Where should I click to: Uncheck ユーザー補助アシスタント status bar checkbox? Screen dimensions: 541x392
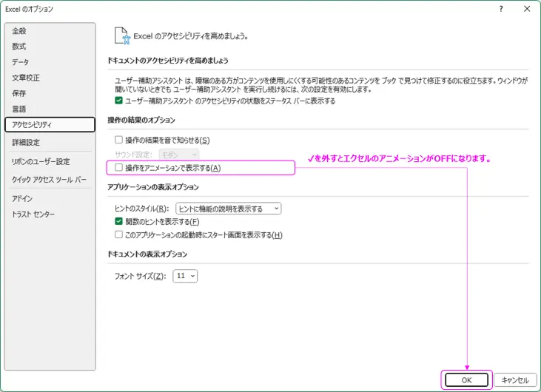[x=118, y=101]
